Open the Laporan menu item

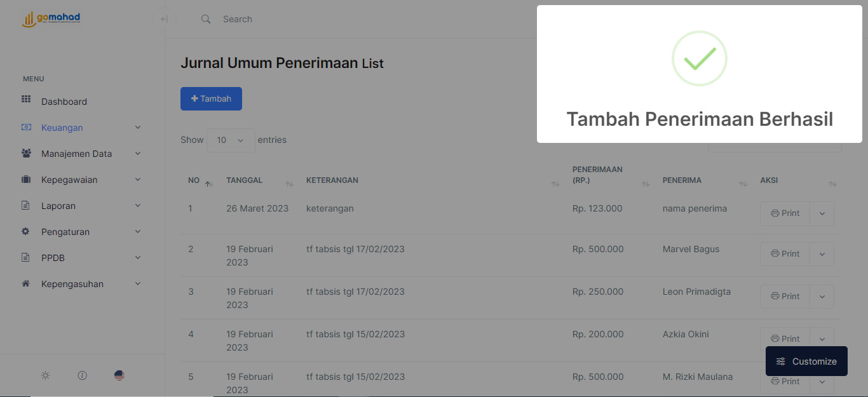[x=58, y=206]
